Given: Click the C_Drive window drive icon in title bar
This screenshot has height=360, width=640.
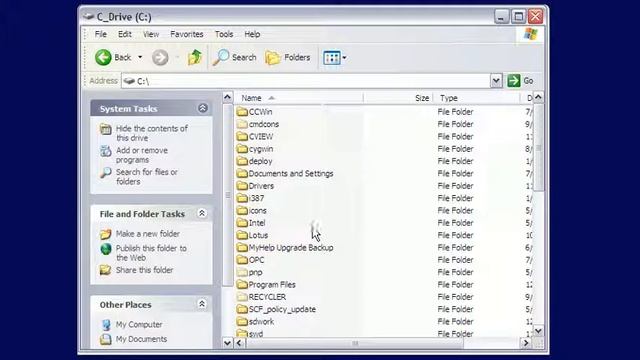Looking at the screenshot, I should 88,17.
